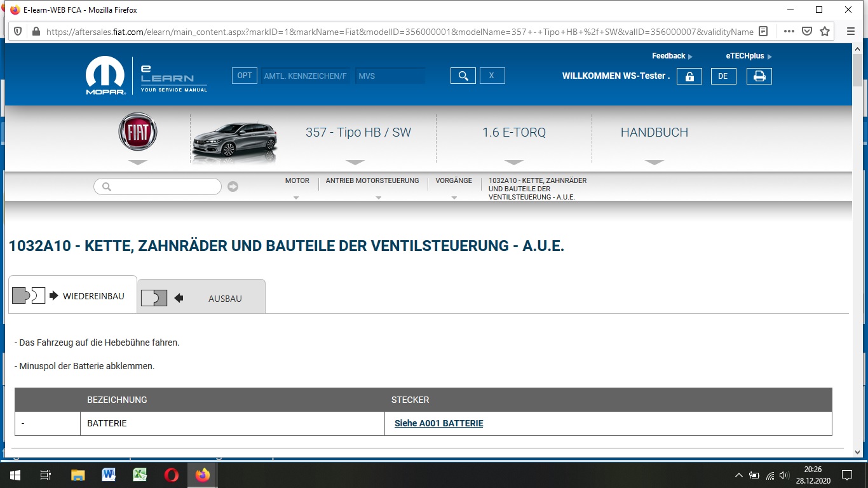The height and width of the screenshot is (488, 868).
Task: Open Firefox hamburger menu
Action: (x=851, y=31)
